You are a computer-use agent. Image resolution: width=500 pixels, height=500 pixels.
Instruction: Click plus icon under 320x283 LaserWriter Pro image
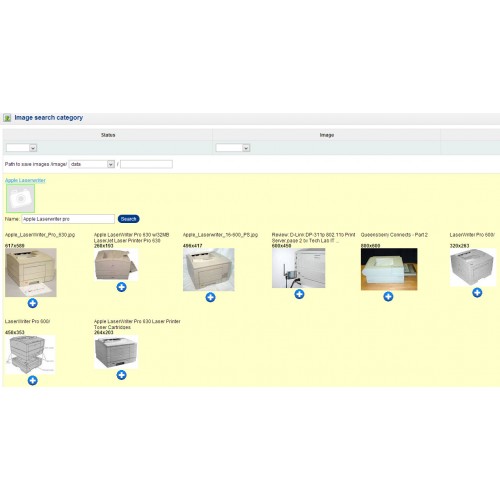(477, 293)
